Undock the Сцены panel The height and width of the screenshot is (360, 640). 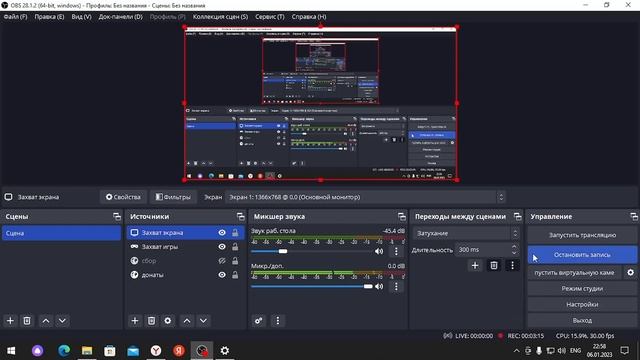click(x=117, y=216)
